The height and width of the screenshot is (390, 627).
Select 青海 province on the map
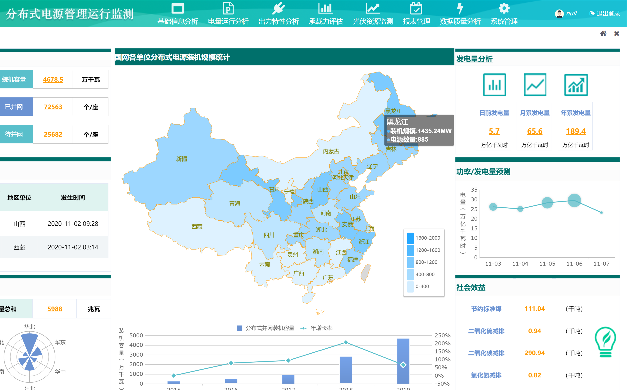[234, 203]
